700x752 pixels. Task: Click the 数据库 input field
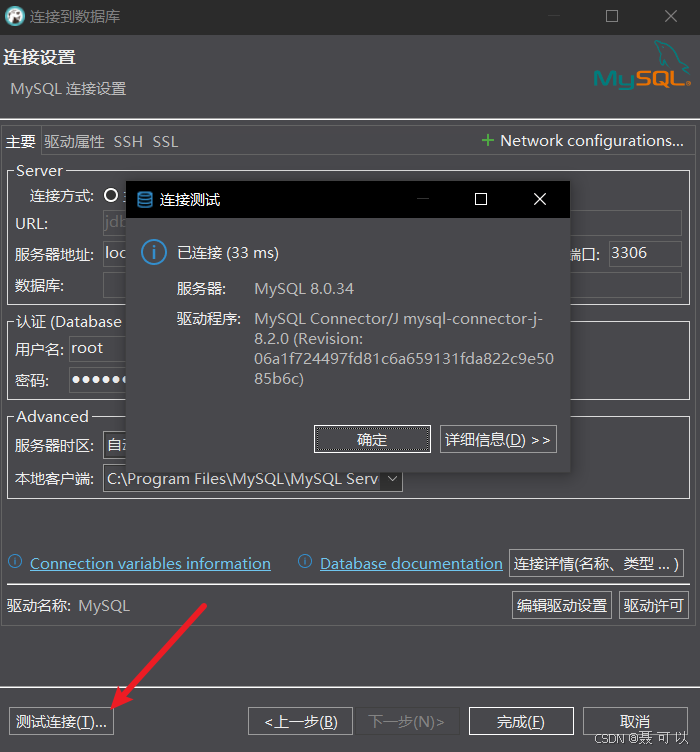coord(115,285)
